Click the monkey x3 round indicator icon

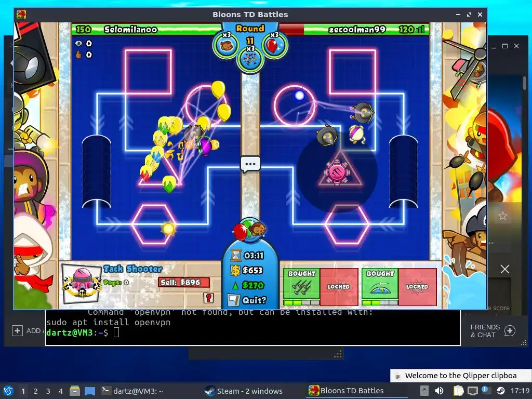(x=225, y=46)
